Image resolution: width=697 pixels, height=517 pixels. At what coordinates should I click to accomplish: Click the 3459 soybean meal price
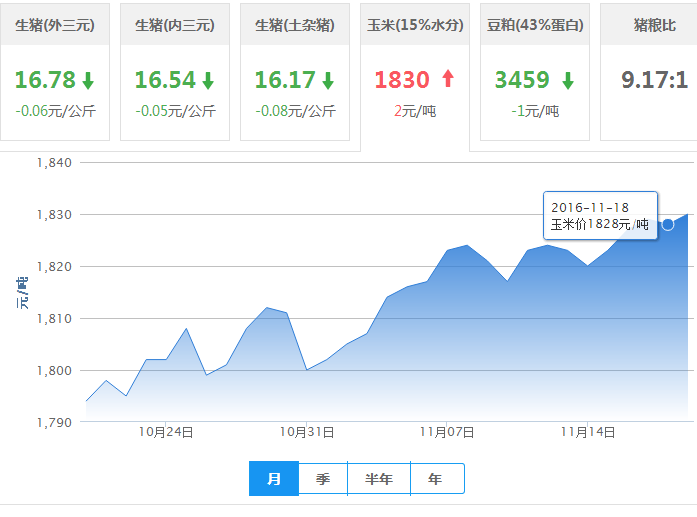[522, 80]
